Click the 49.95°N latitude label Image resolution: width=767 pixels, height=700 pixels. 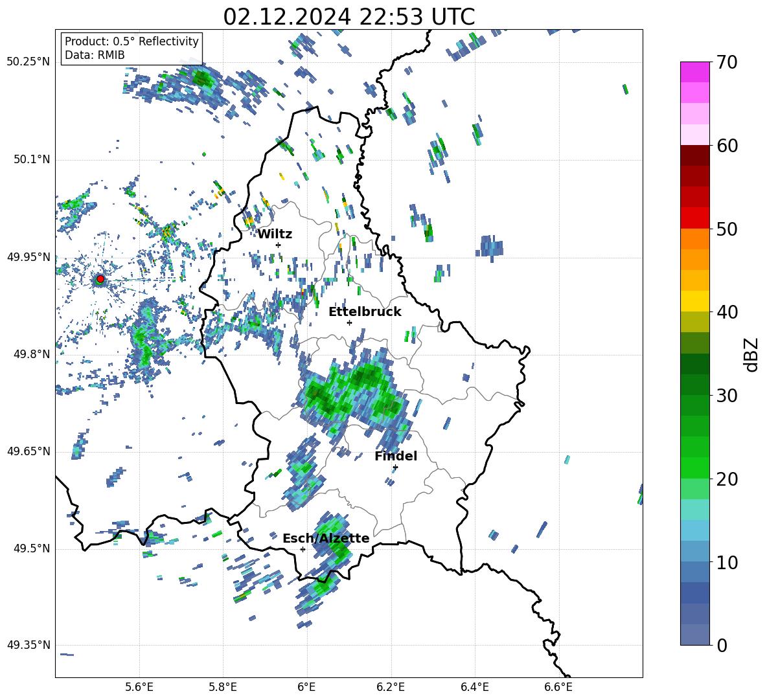[x=29, y=256]
